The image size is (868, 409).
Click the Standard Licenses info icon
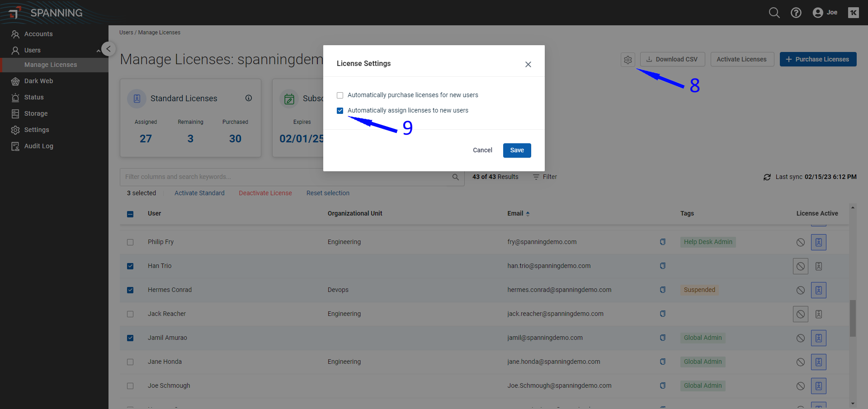249,98
